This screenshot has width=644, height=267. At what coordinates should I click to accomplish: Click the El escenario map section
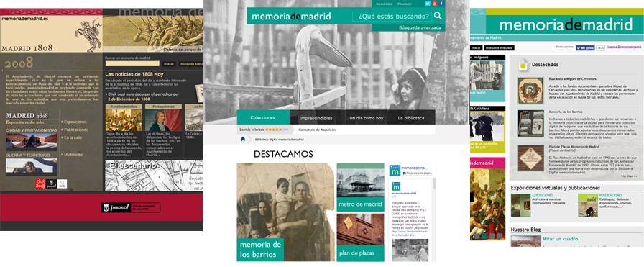click(154, 176)
